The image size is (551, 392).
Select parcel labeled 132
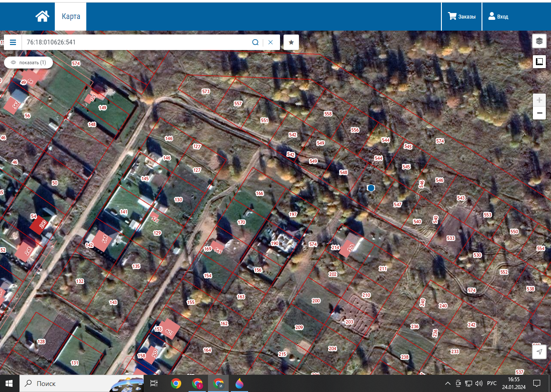pos(80,281)
